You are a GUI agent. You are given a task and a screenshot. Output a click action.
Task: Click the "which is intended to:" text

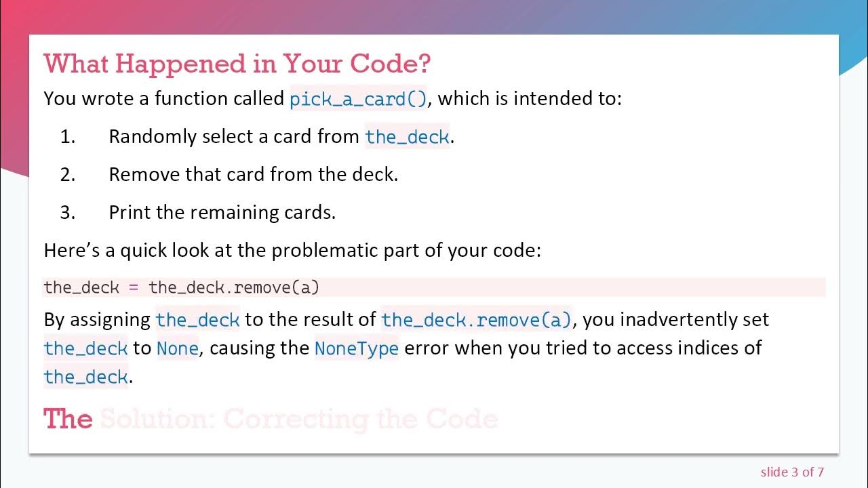pos(530,99)
